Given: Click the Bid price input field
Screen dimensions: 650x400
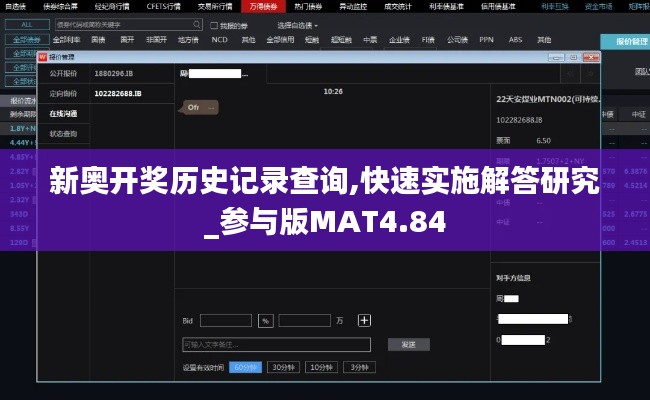Looking at the screenshot, I should 226,320.
